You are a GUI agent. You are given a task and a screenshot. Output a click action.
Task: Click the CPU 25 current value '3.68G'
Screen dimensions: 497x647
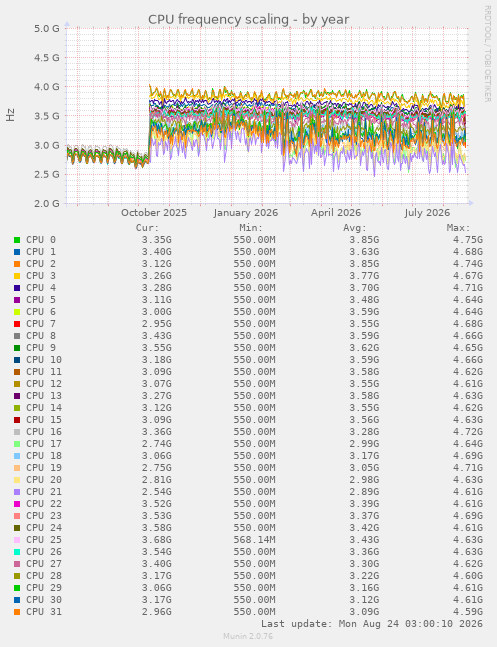[156, 539]
